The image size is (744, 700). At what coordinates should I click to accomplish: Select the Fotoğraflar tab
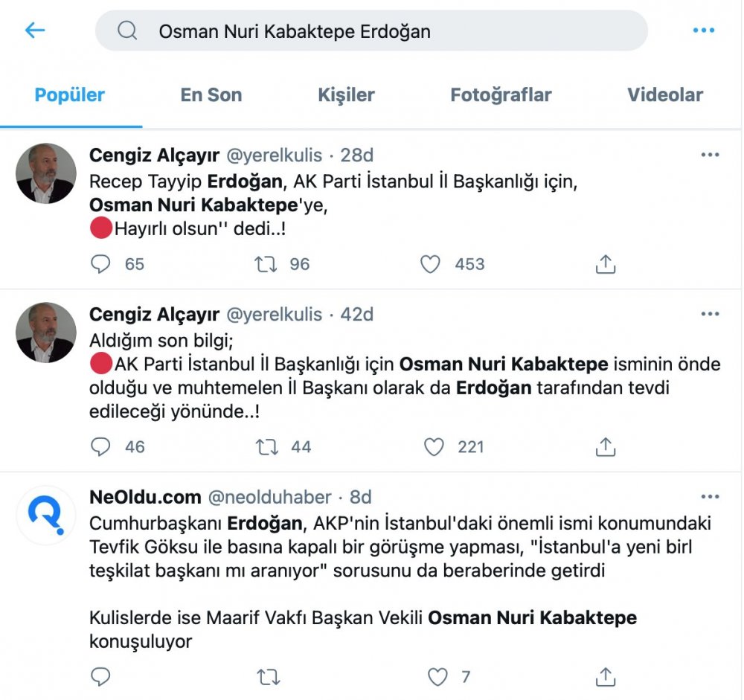pos(501,95)
